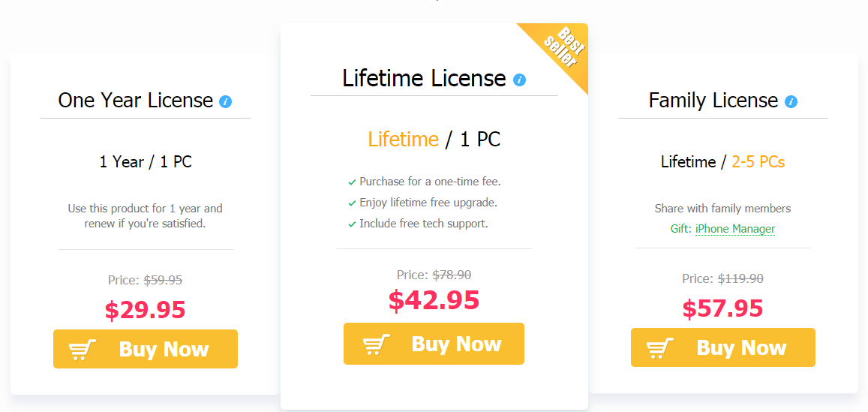Buy the Lifetime License for $42.95
Image resolution: width=868 pixels, height=412 pixels.
[434, 344]
